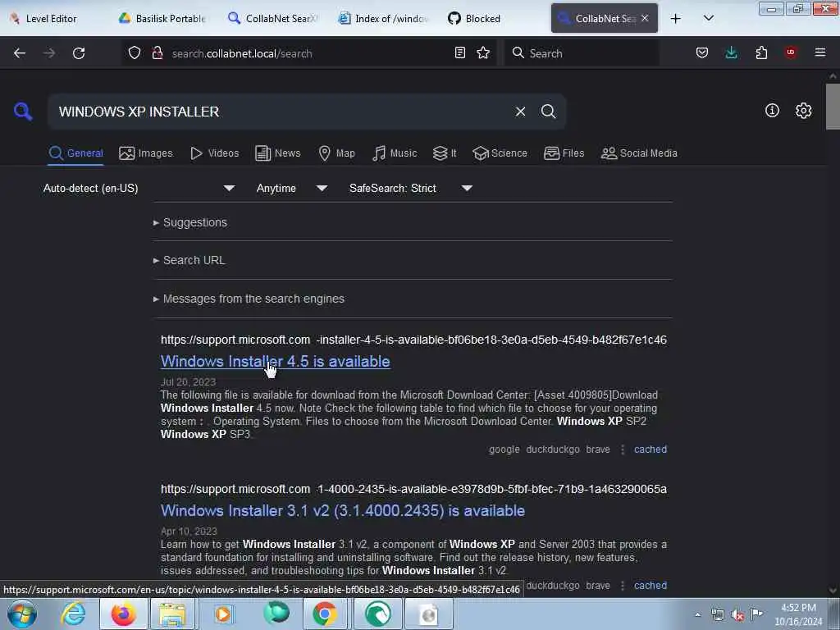Select the Videos search category
This screenshot has height=630, width=840.
click(x=214, y=153)
